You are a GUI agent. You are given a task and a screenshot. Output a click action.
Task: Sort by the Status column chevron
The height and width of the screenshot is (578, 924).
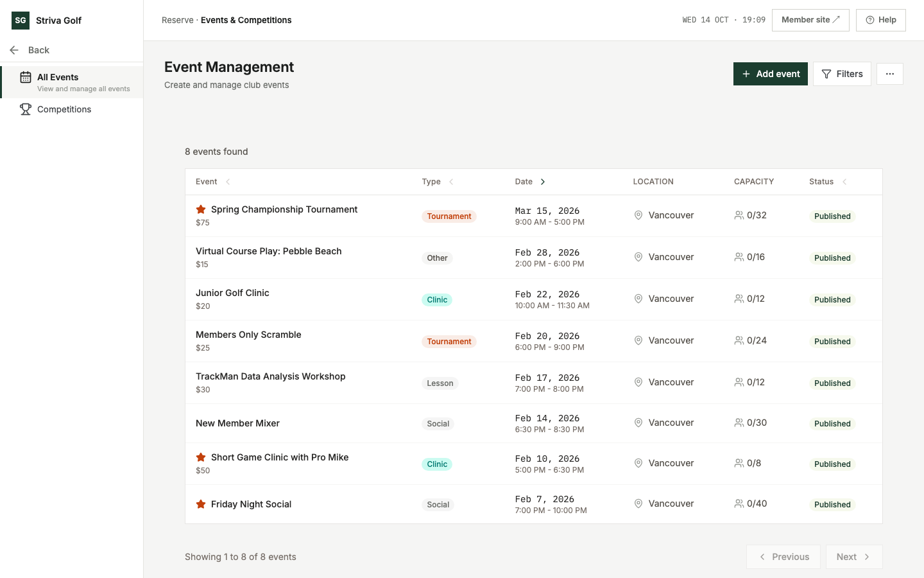pyautogui.click(x=844, y=182)
